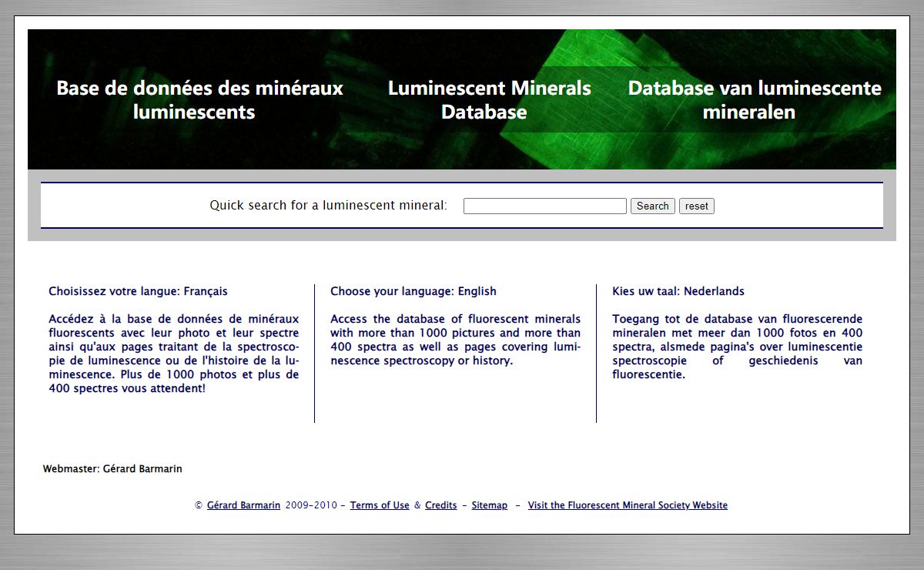
Task: Open the Terms of Use page
Action: 380,505
